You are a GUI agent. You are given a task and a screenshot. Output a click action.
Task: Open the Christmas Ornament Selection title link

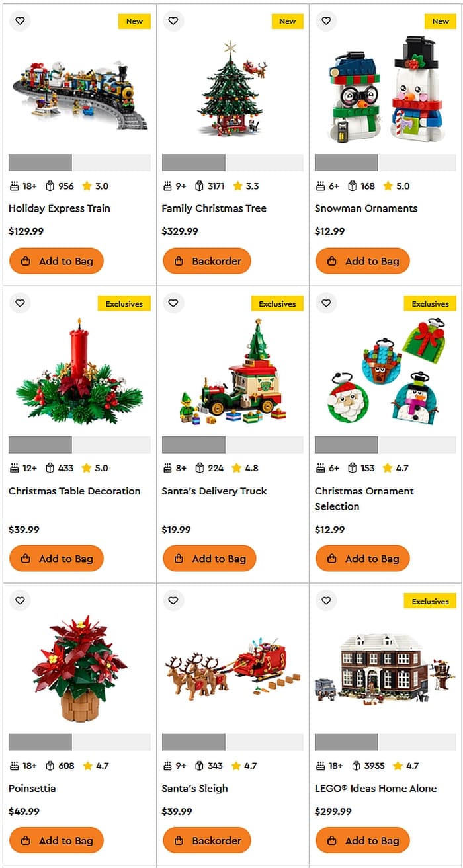(364, 498)
